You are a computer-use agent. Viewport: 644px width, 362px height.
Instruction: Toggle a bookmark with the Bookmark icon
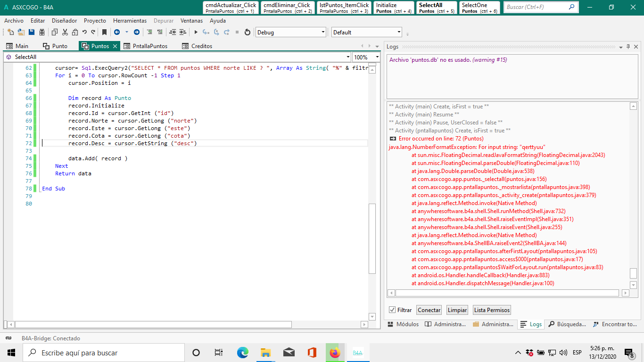(104, 32)
